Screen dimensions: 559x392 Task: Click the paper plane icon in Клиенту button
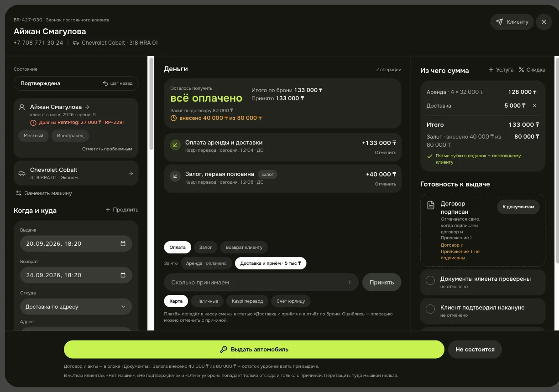click(500, 22)
